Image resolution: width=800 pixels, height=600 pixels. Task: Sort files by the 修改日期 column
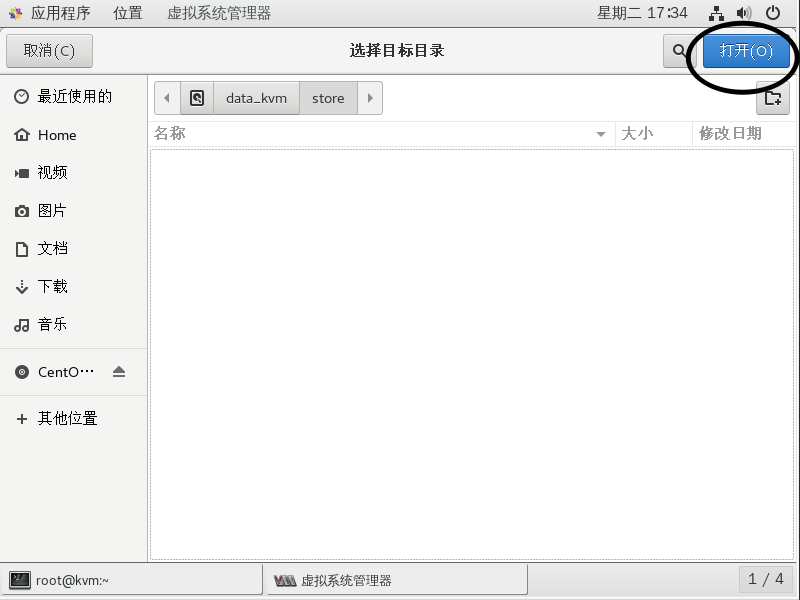click(x=730, y=133)
